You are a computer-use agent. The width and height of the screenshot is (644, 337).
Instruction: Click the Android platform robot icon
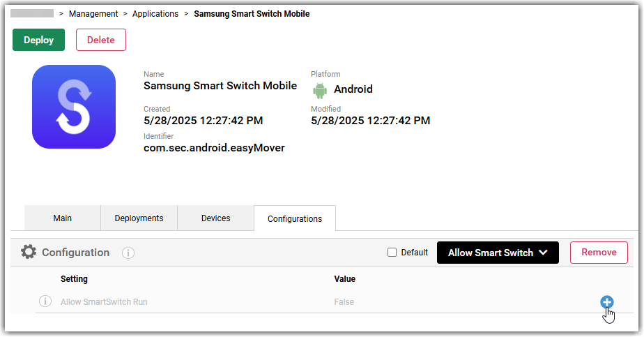[320, 90]
